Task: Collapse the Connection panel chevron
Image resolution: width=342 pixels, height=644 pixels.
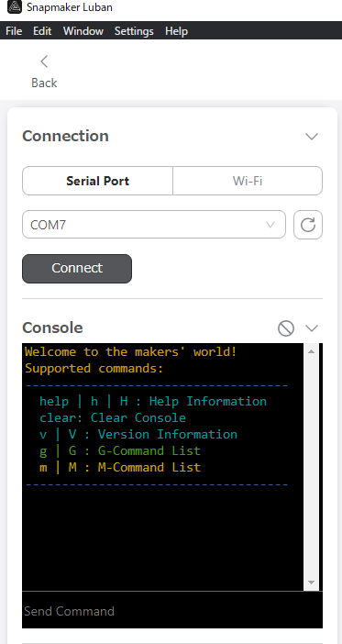Action: coord(312,137)
